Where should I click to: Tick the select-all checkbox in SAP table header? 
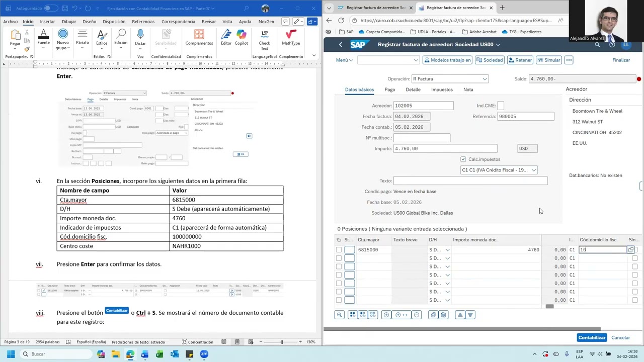click(x=339, y=240)
